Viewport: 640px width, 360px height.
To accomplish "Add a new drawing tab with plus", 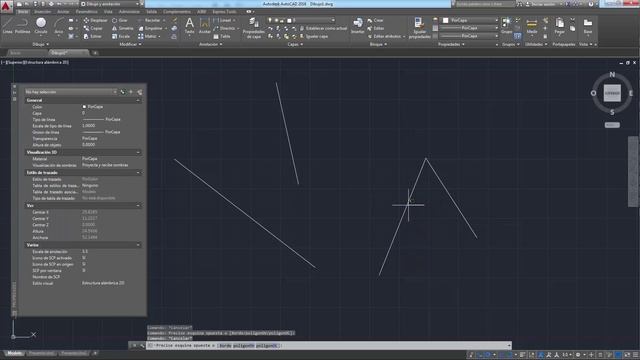I will tap(95, 53).
